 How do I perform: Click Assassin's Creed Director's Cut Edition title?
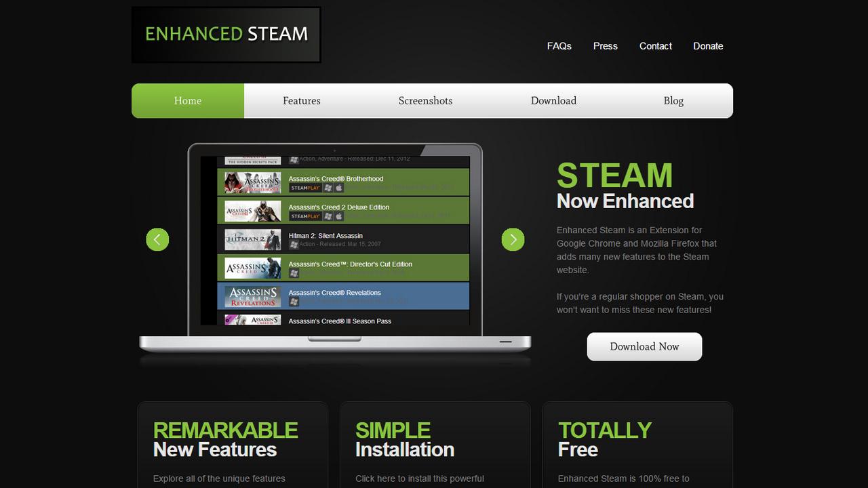pyautogui.click(x=351, y=264)
